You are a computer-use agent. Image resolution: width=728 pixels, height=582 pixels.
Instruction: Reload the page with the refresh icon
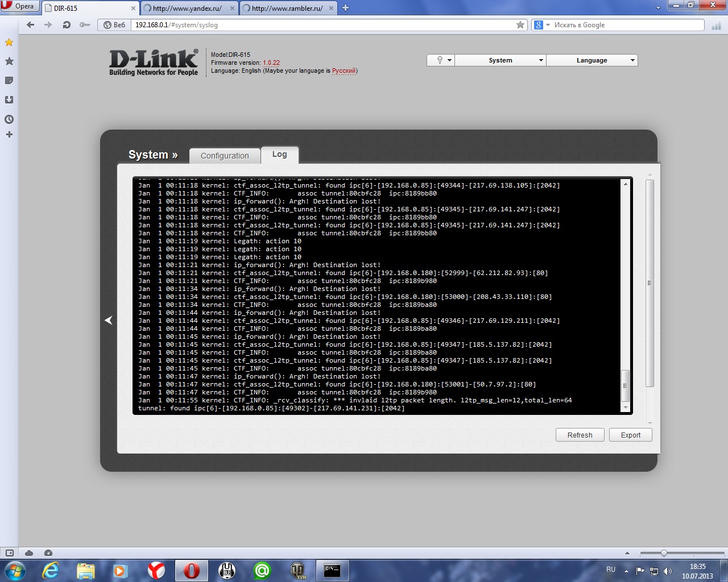click(67, 25)
